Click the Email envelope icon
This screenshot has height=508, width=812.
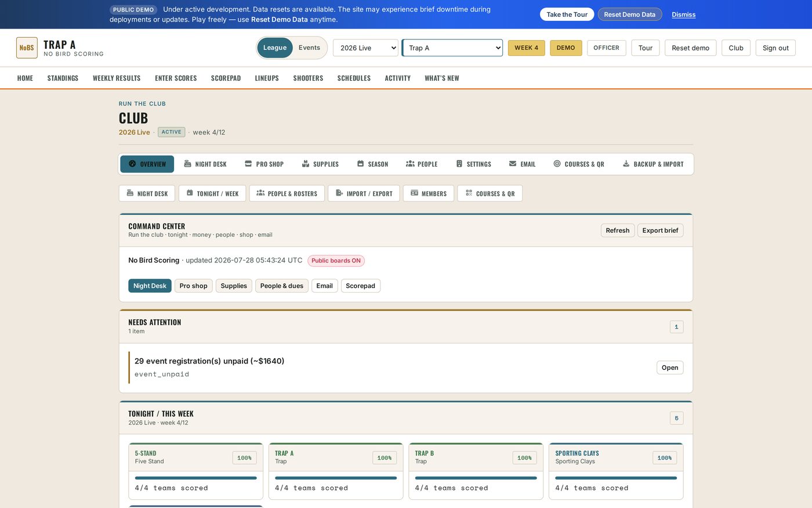pos(513,164)
